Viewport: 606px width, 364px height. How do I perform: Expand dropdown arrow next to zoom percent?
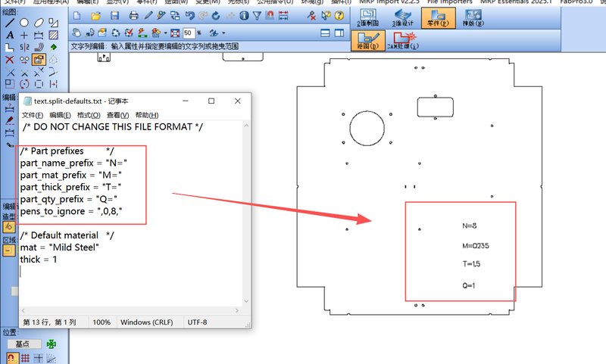pos(223,33)
